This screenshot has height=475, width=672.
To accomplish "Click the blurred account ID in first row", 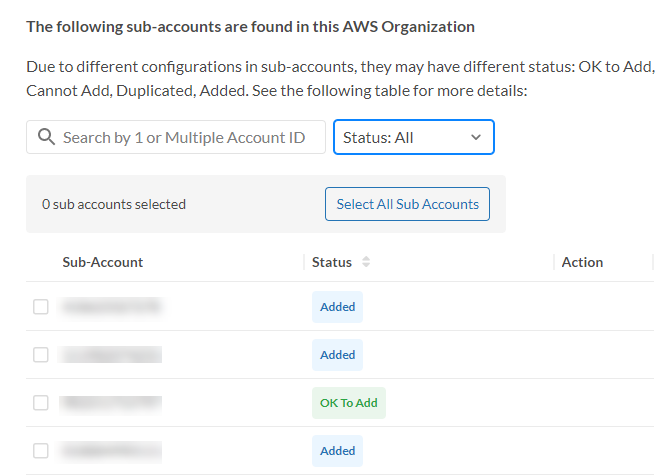I will tap(110, 307).
